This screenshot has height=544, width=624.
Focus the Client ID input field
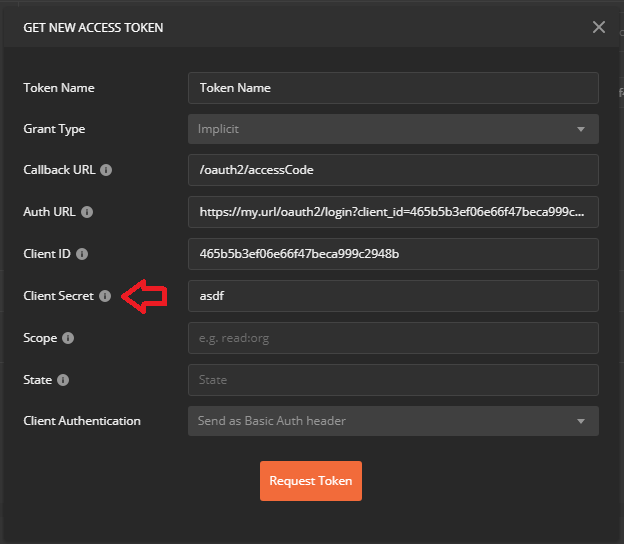click(393, 254)
